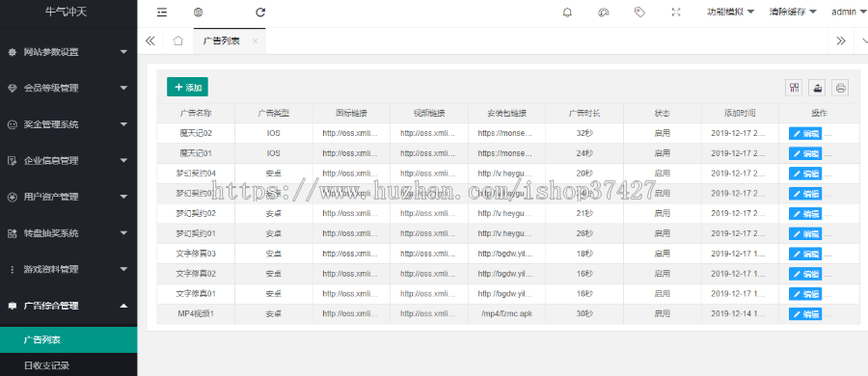Open the notification bell icon
Image resolution: width=868 pixels, height=376 pixels.
567,13
